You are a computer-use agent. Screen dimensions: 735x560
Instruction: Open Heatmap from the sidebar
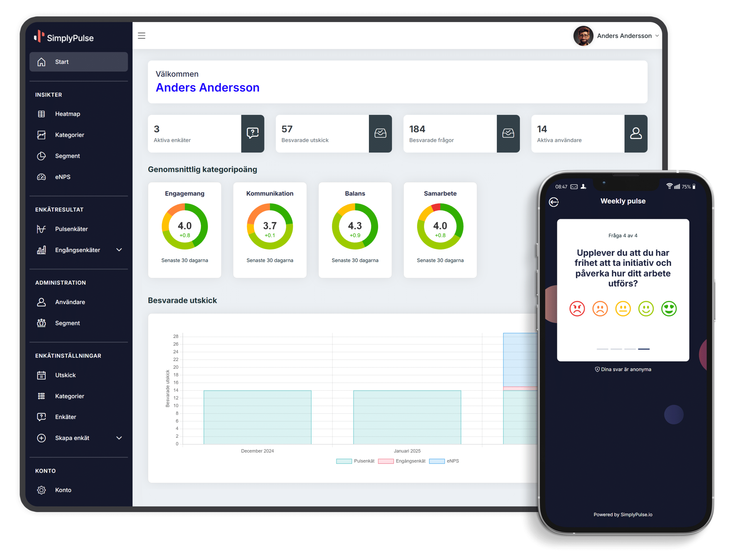pos(68,114)
